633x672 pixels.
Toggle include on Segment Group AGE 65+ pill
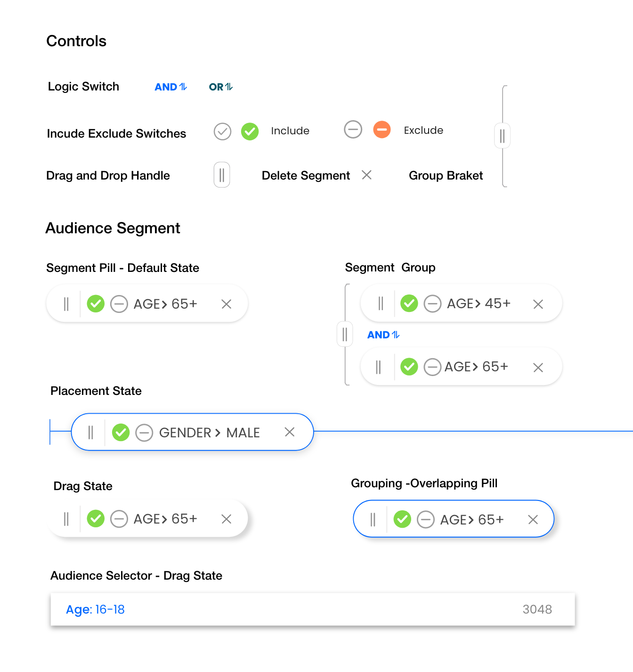coord(409,367)
